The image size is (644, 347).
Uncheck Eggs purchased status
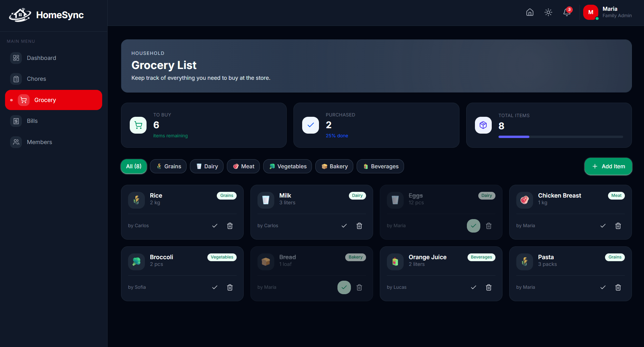(473, 226)
